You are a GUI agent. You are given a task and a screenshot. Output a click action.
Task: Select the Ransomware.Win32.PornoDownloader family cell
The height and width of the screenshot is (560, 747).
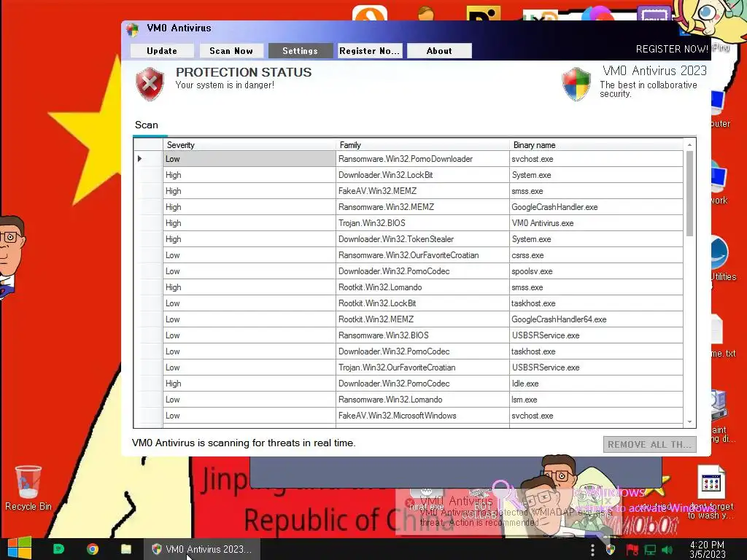coord(422,159)
